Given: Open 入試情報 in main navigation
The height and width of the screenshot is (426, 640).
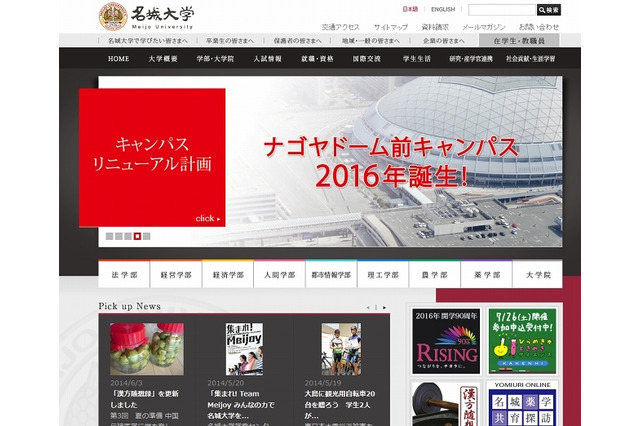Looking at the screenshot, I should pos(267,59).
